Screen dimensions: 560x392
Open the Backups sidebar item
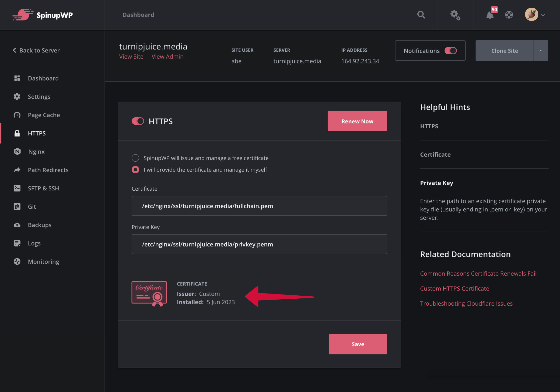coord(40,225)
